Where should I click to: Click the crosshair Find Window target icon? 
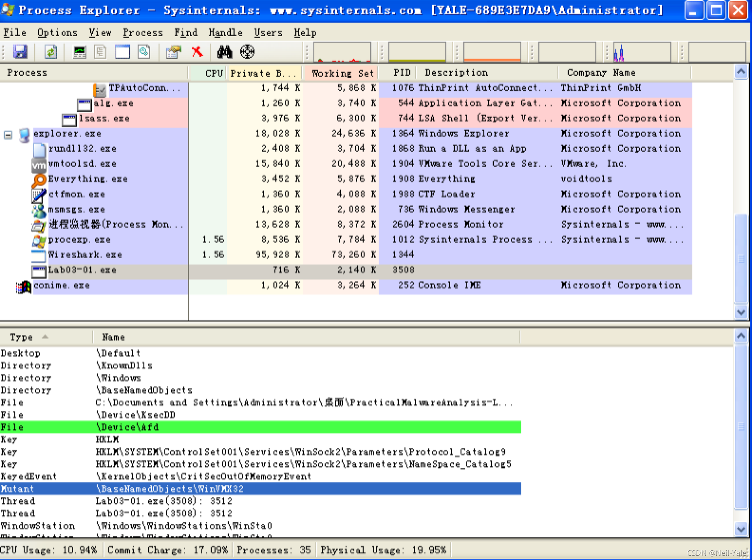tap(247, 52)
